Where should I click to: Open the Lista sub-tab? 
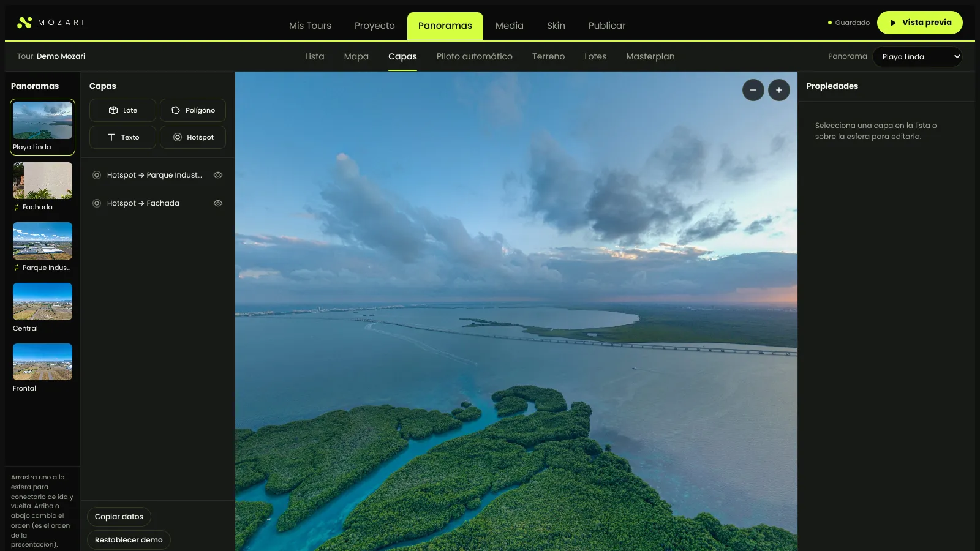click(x=315, y=56)
